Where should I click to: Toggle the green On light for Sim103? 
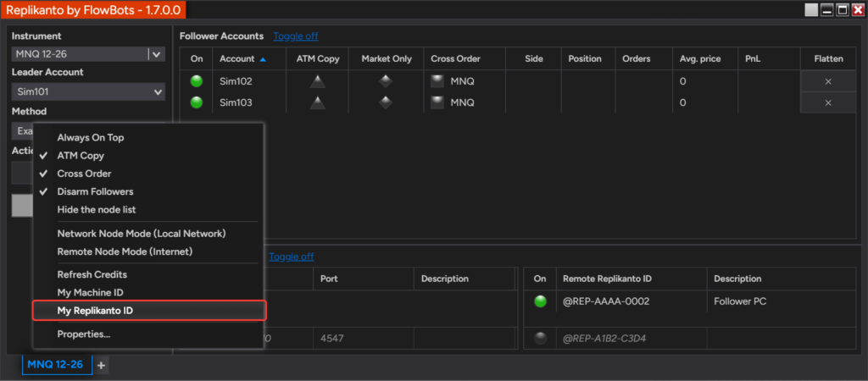tap(197, 102)
